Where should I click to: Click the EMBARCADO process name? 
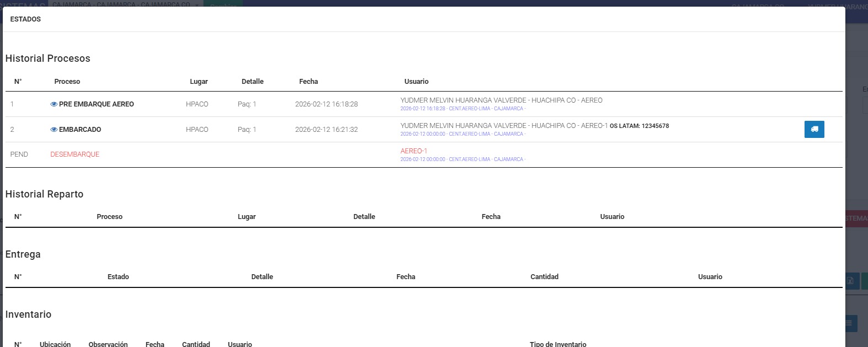[x=80, y=130]
